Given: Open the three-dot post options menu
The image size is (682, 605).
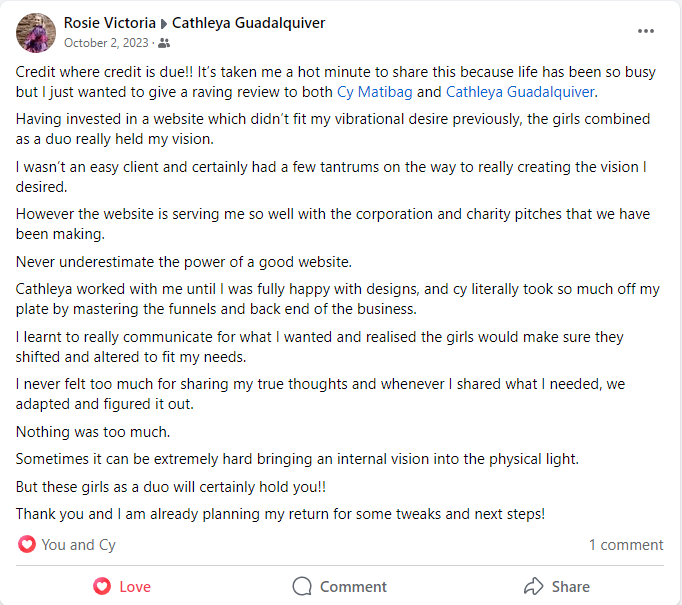Looking at the screenshot, I should click(x=646, y=31).
